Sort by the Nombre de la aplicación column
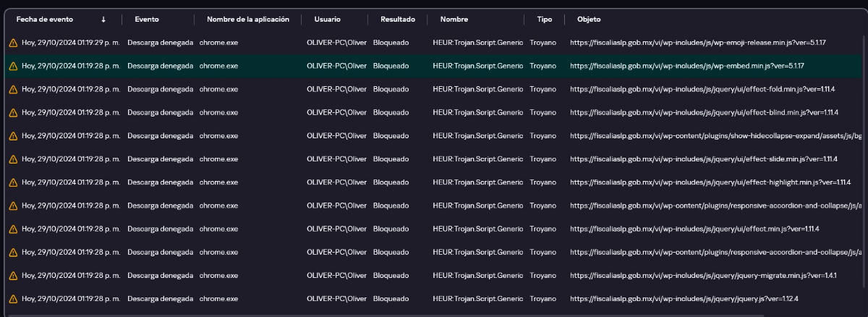The height and width of the screenshot is (317, 868). click(x=247, y=20)
